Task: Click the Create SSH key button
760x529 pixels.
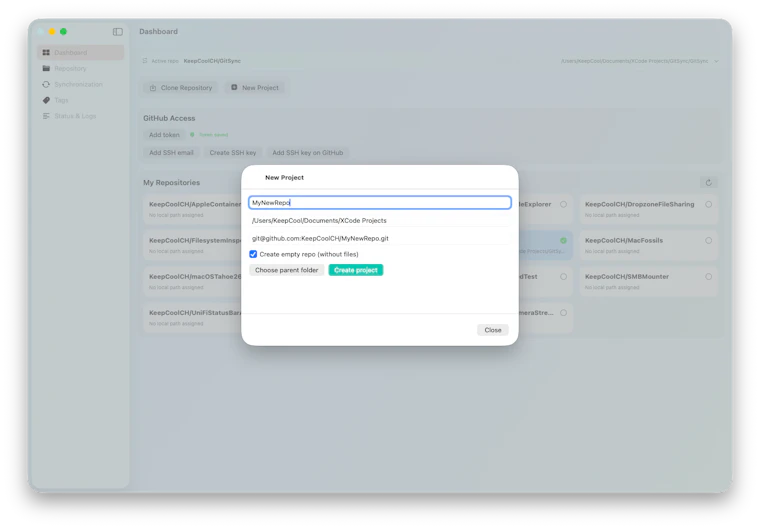Action: click(x=233, y=153)
